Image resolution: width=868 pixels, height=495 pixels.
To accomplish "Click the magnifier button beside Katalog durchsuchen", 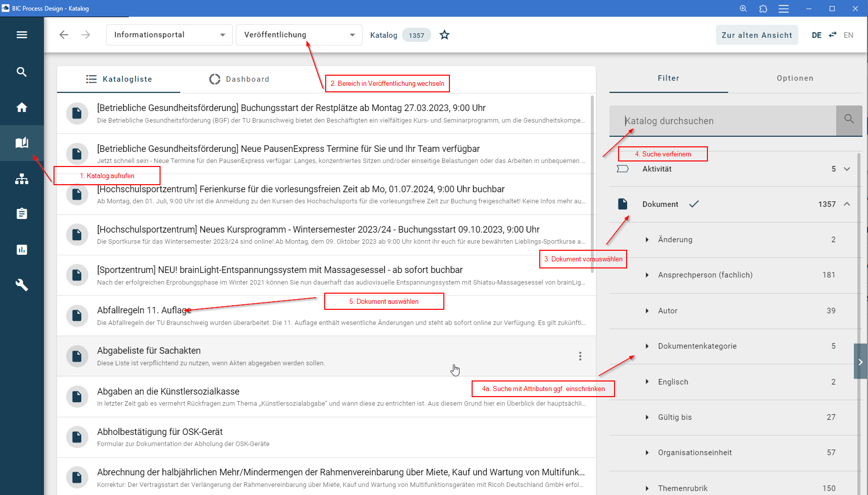I will 849,120.
